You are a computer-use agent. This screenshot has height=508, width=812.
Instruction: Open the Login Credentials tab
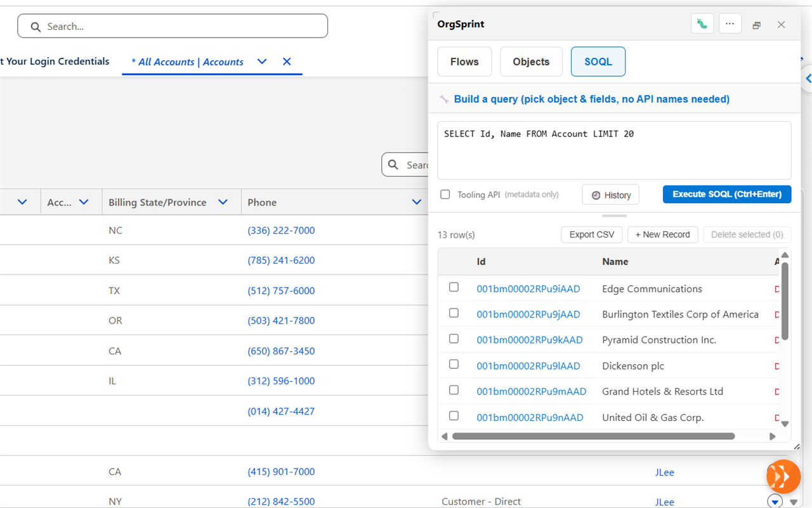(55, 62)
